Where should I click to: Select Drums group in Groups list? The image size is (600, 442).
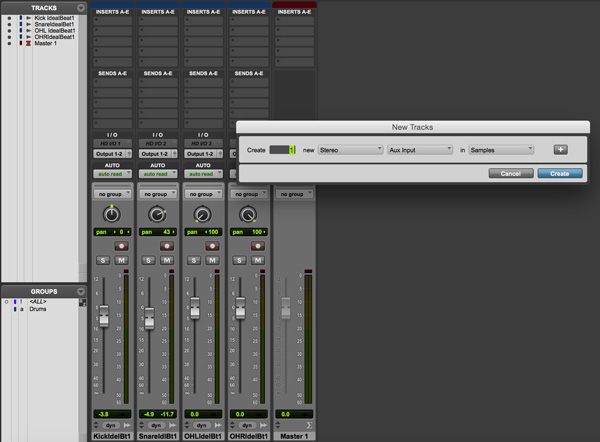click(38, 309)
